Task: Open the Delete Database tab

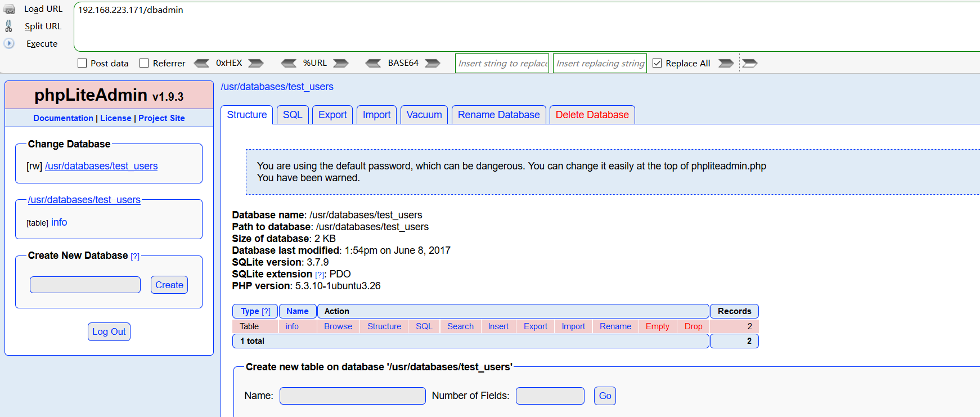Action: [x=592, y=115]
